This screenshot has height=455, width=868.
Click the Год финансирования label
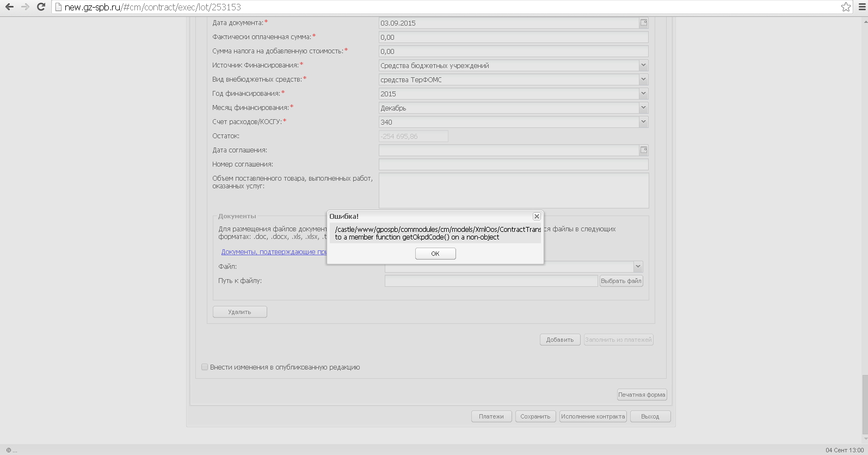[x=246, y=94]
